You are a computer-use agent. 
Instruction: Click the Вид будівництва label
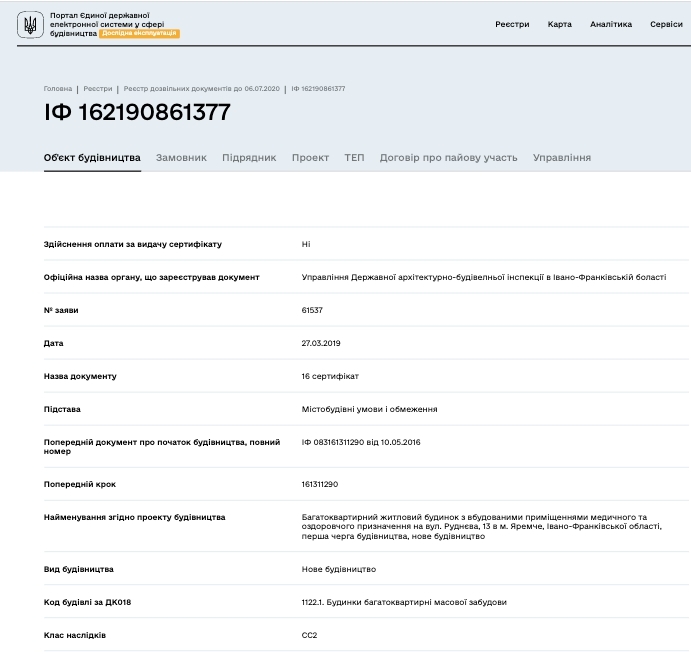pos(78,569)
